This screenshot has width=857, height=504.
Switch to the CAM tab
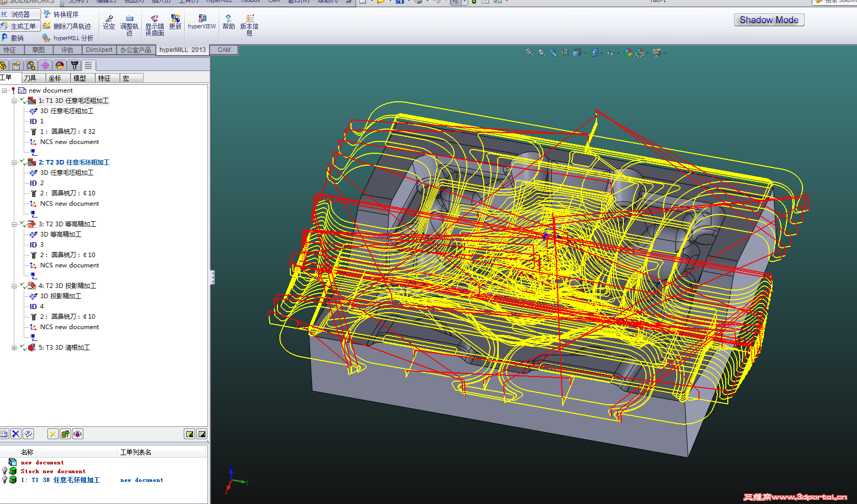pyautogui.click(x=224, y=50)
